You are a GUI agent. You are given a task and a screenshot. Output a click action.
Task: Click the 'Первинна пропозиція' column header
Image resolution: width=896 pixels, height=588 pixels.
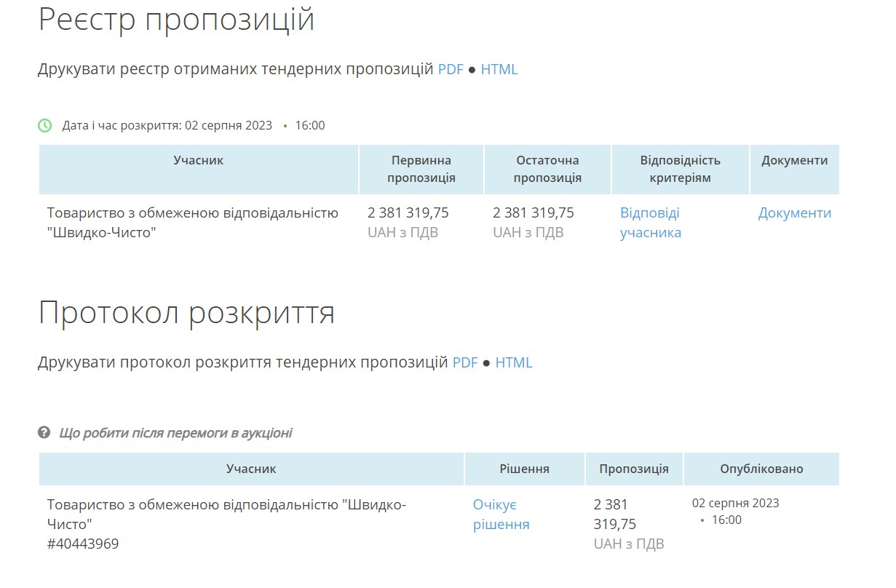pyautogui.click(x=421, y=169)
